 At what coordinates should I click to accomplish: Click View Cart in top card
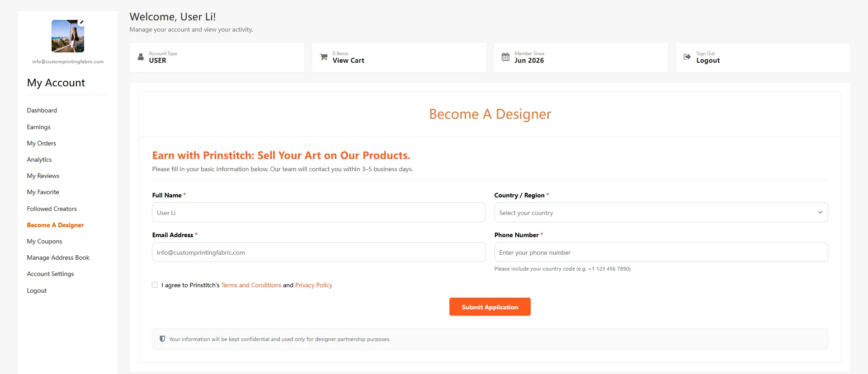coord(349,61)
